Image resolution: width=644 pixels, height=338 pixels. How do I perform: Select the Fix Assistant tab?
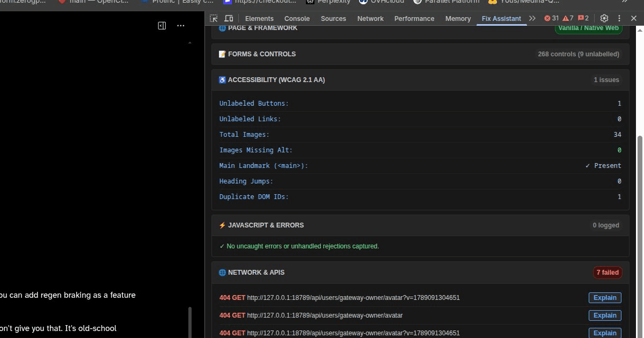(501, 18)
